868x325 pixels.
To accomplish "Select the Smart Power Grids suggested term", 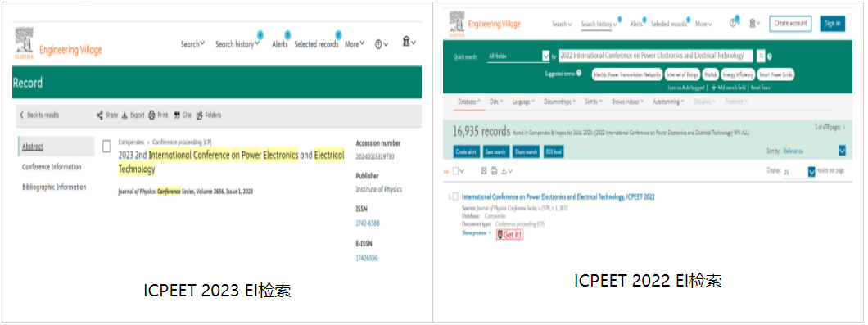I will click(x=776, y=74).
